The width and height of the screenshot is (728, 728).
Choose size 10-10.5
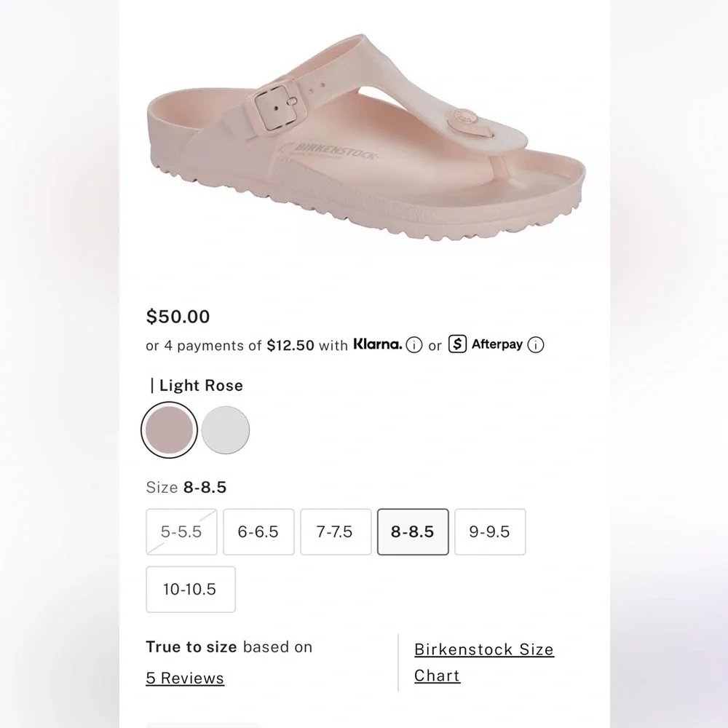(x=190, y=590)
